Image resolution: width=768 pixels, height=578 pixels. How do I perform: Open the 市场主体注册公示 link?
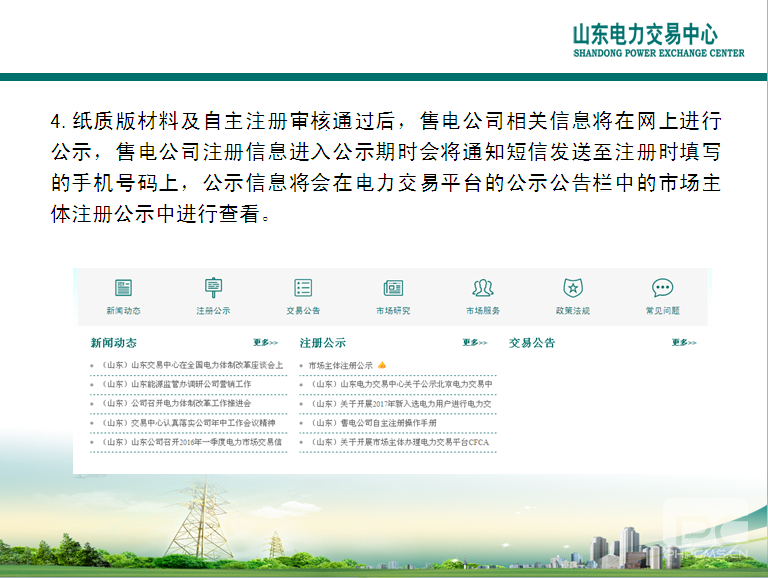click(x=340, y=365)
